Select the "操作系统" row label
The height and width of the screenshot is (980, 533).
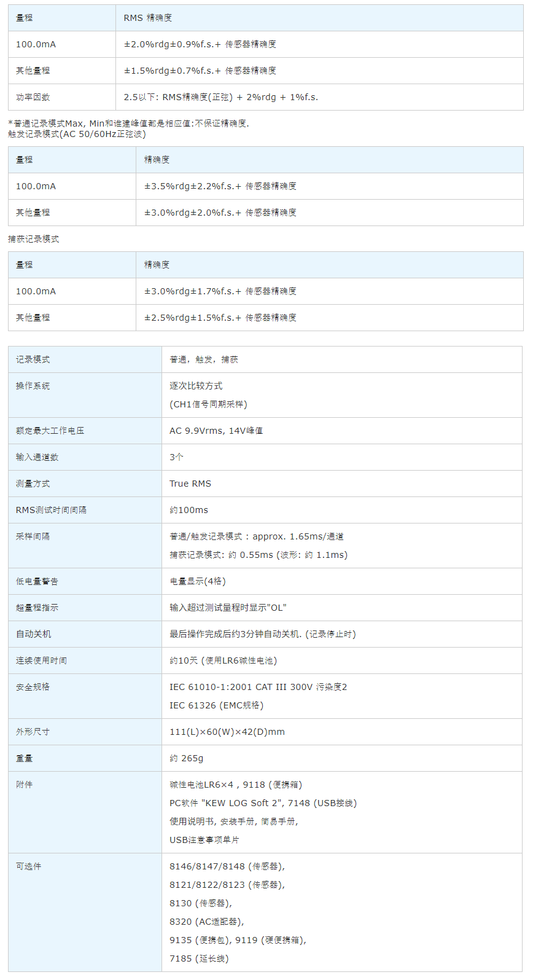tap(33, 386)
